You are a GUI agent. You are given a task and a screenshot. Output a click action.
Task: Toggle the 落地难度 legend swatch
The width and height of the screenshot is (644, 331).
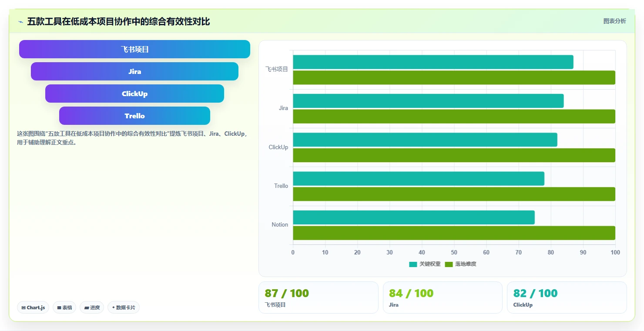coord(449,264)
